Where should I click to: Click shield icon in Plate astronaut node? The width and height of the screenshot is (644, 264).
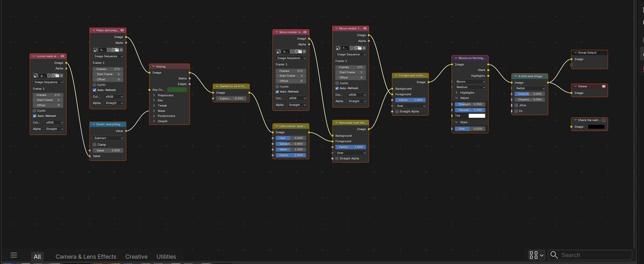coord(109,50)
